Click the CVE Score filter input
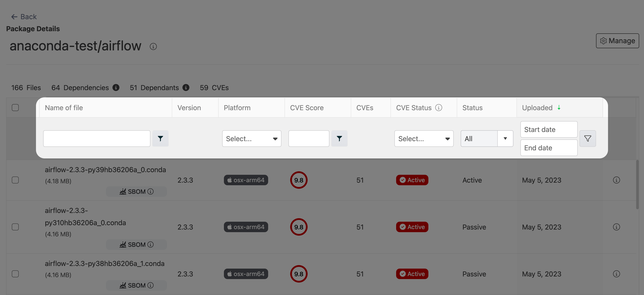 click(x=309, y=138)
